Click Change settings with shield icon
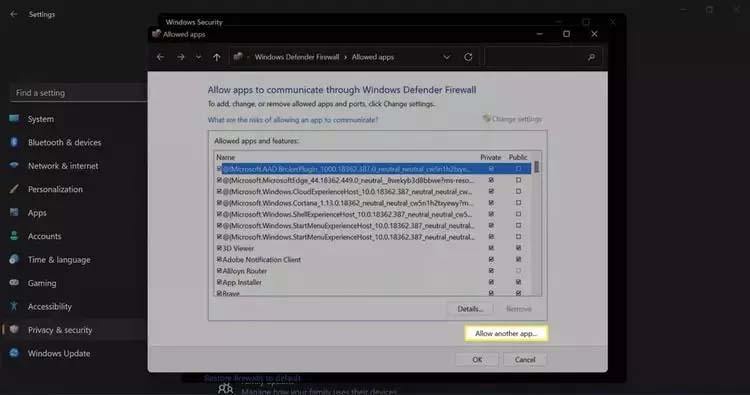This screenshot has height=395, width=750. pos(512,119)
